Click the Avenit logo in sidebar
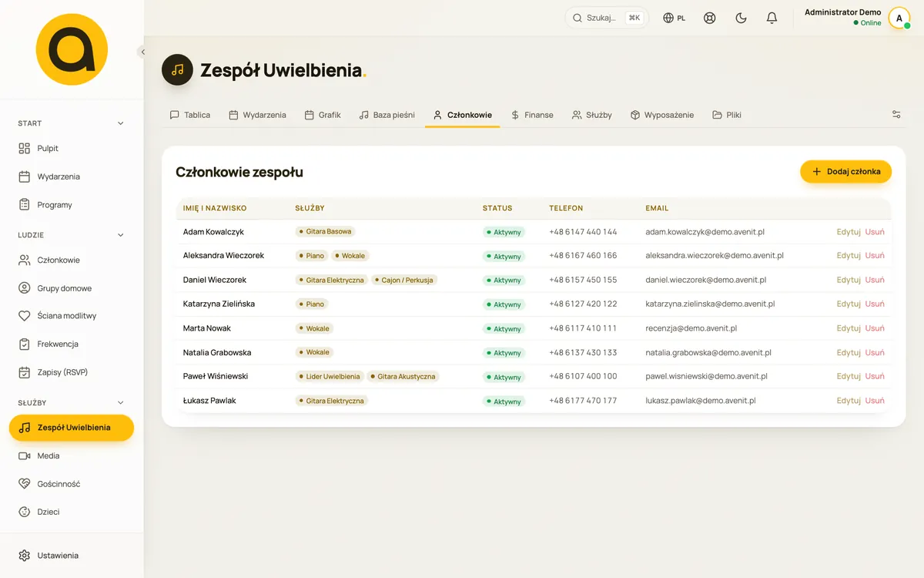 pos(72,49)
